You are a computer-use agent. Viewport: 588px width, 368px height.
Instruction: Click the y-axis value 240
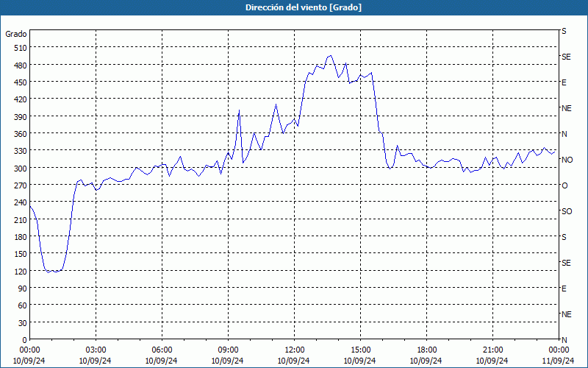(21, 202)
